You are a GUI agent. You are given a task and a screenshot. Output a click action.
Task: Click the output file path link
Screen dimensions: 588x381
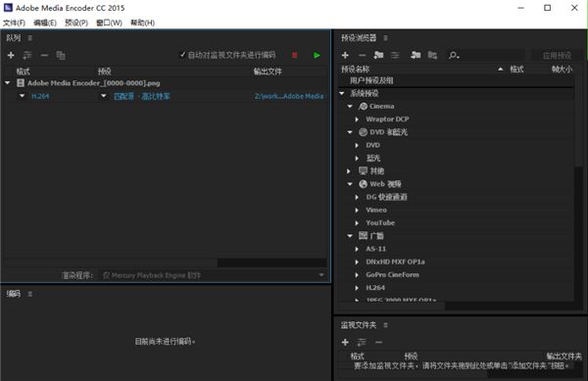289,96
